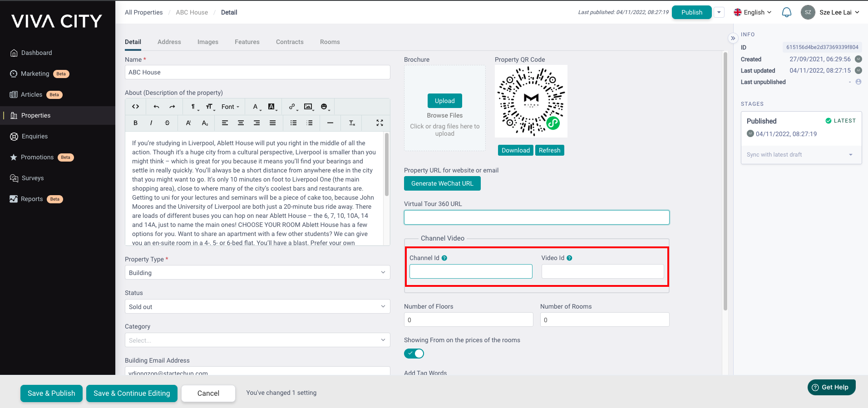Switch to Address tab
The image size is (868, 408).
point(169,42)
